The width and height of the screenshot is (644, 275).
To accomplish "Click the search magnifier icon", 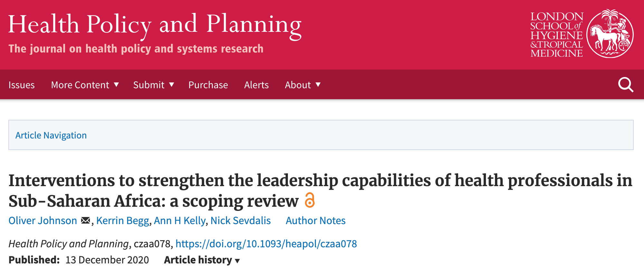I will (625, 85).
